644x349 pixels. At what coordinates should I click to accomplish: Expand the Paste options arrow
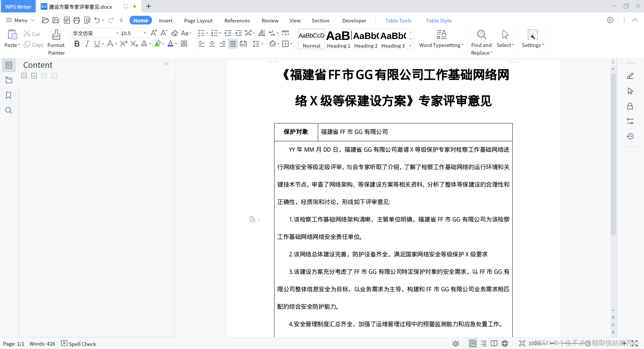coord(19,45)
